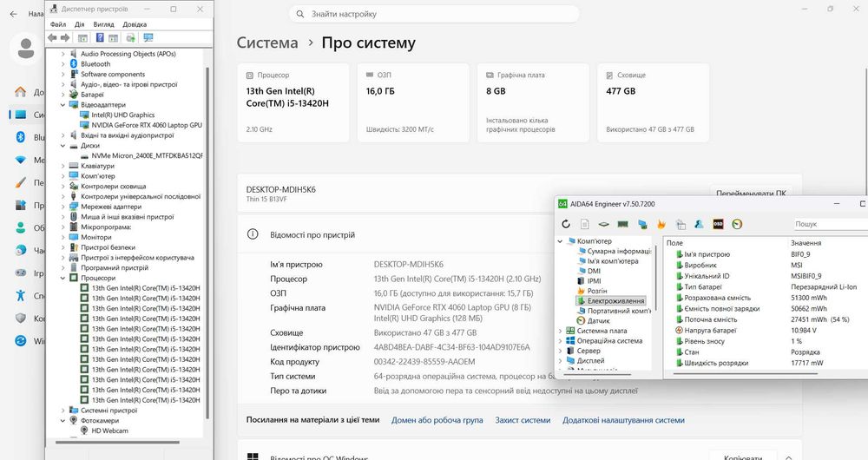Select the Bluetooth icon in Settings sidebar
The width and height of the screenshot is (868, 460).
pos(21,137)
